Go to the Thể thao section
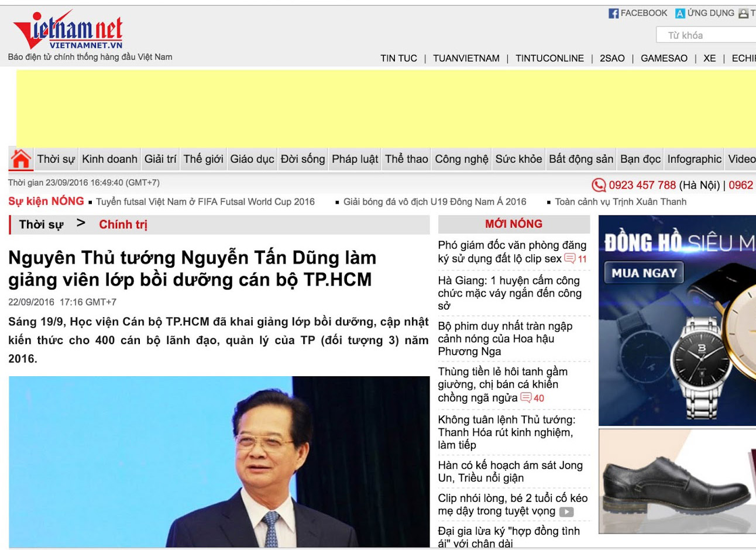This screenshot has width=756, height=550. point(406,159)
